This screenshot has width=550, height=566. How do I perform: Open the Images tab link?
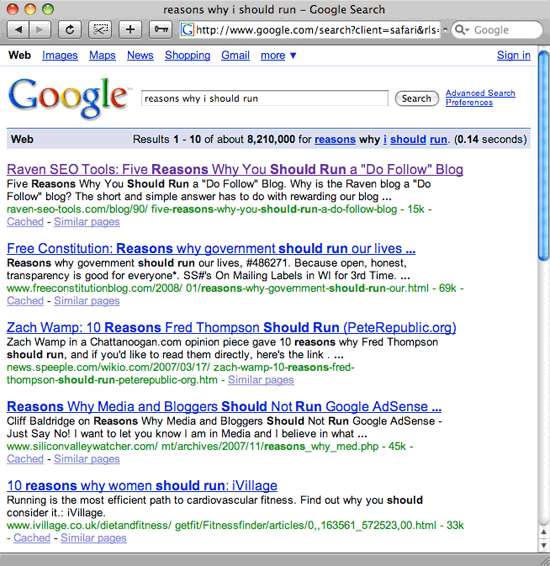(x=60, y=55)
